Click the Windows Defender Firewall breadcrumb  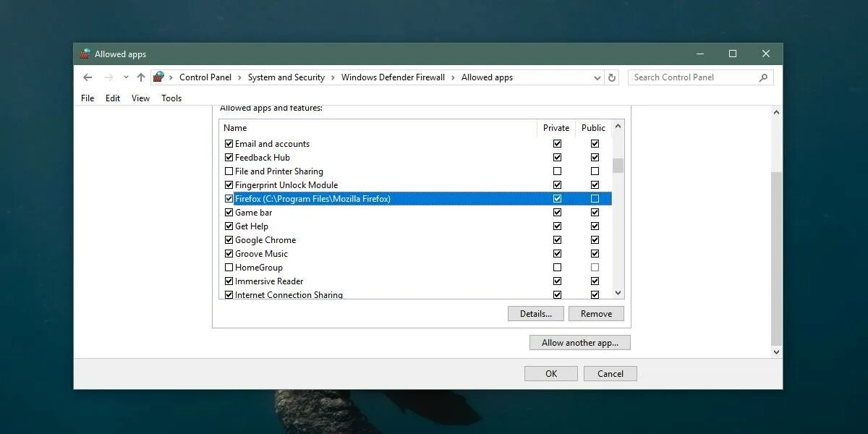(393, 77)
